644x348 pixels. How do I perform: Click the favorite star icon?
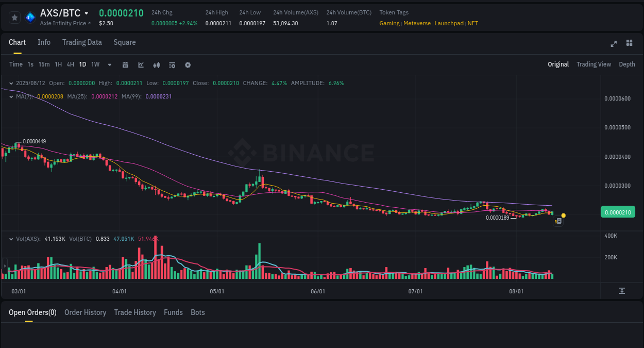pyautogui.click(x=14, y=17)
